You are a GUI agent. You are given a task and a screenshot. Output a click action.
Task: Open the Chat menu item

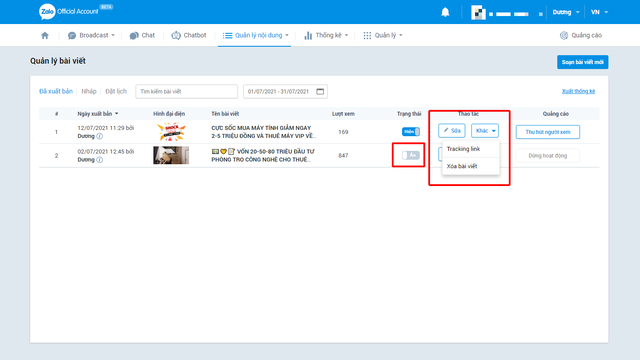click(142, 36)
